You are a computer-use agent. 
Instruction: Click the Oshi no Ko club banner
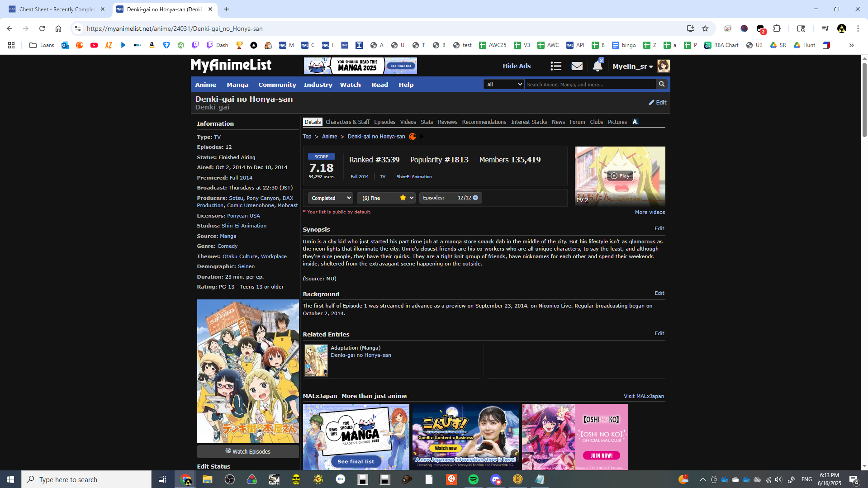(x=575, y=437)
